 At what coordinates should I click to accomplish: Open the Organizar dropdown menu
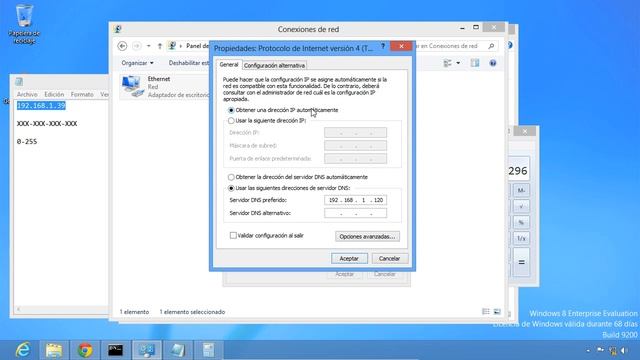click(x=137, y=63)
